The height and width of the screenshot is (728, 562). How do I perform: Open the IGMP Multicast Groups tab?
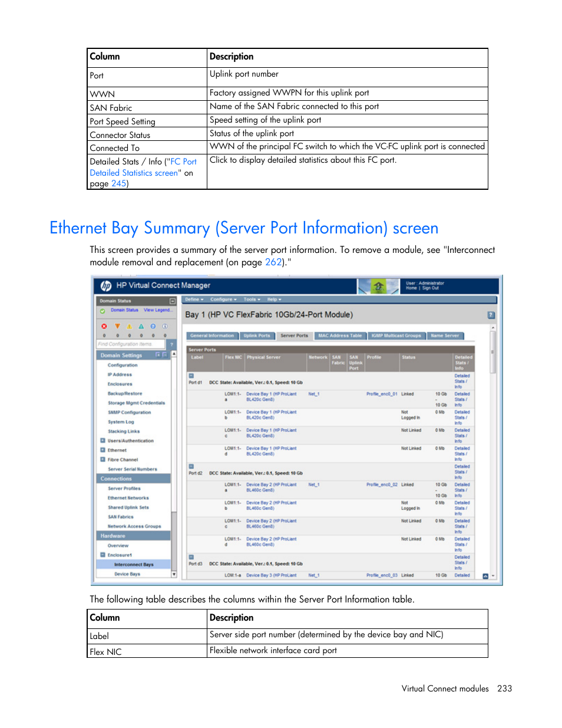(396, 335)
